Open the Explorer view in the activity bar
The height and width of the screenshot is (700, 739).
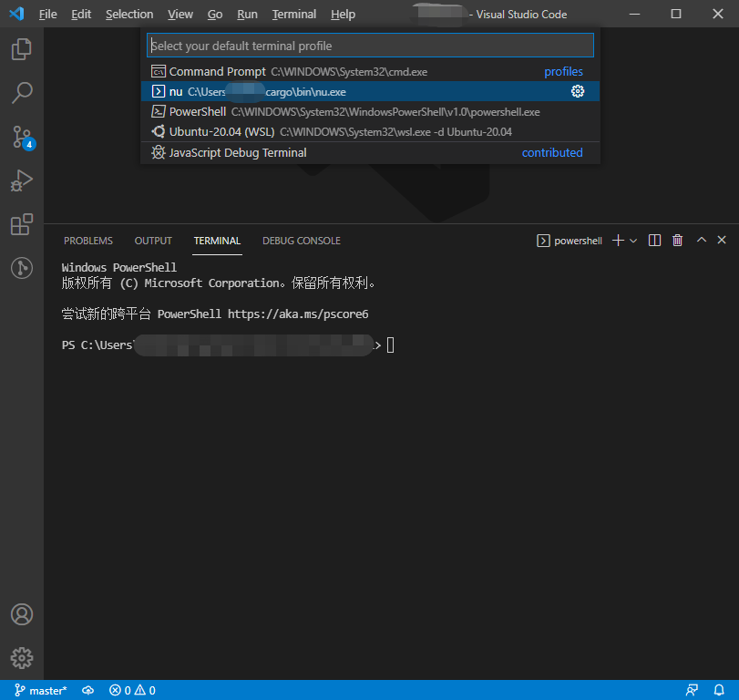pyautogui.click(x=21, y=49)
